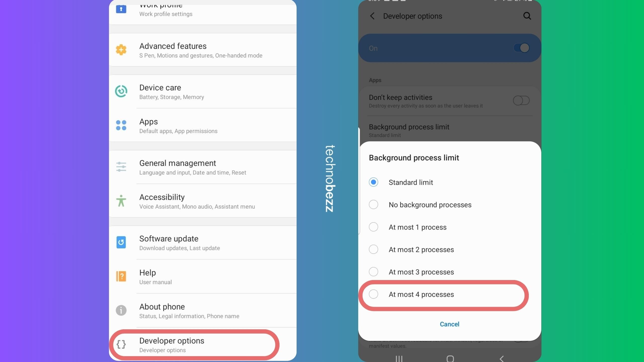Cancel background process limit dialog
Viewport: 644px width, 362px height.
pos(449,324)
